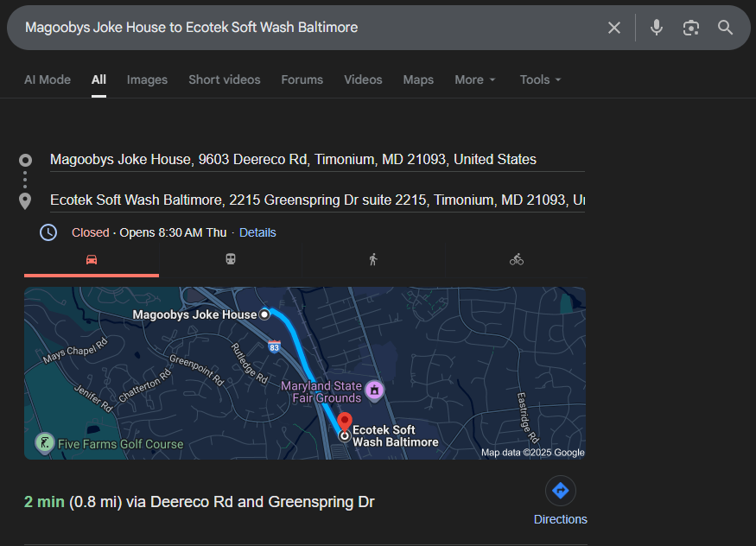Select driving mode car icon
This screenshot has height=546, width=756.
click(x=92, y=259)
